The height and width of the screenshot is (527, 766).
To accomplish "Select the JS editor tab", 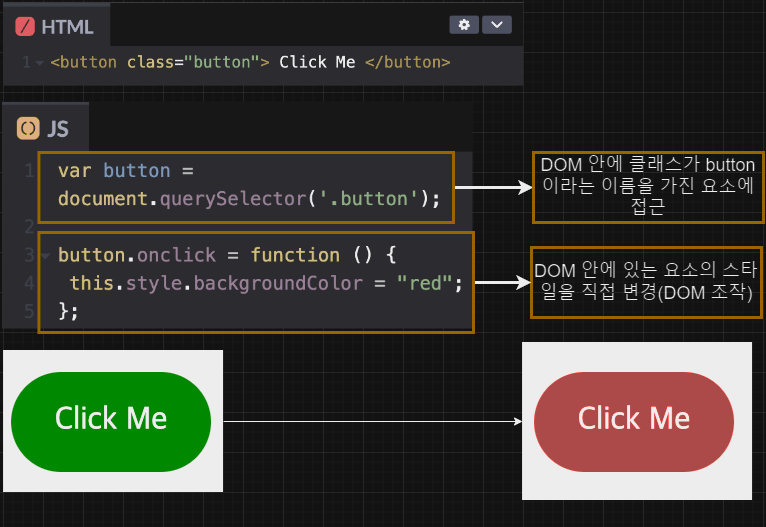I will [45, 128].
